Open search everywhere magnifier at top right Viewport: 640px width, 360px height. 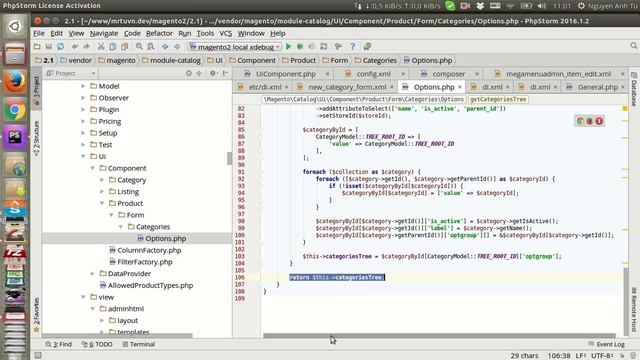(633, 46)
